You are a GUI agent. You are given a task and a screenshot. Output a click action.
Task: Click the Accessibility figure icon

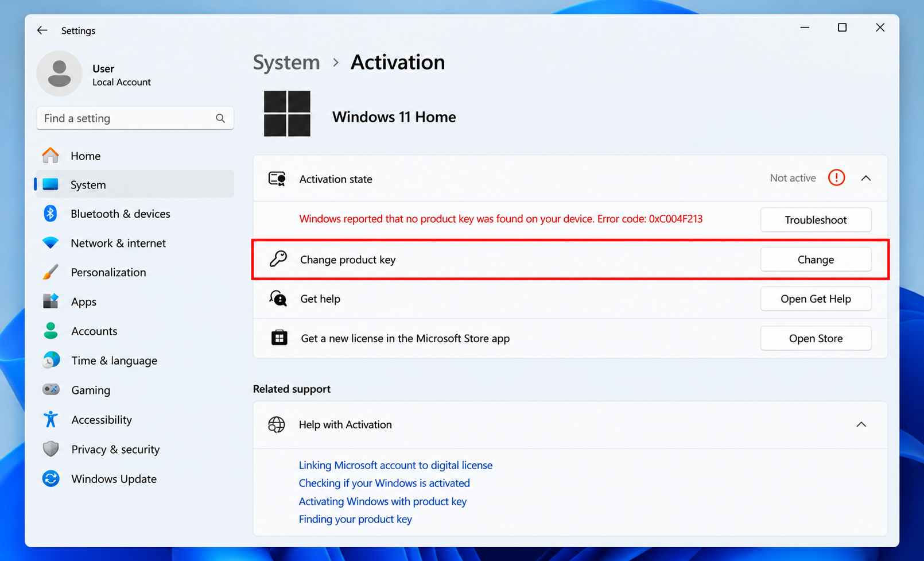[51, 420]
